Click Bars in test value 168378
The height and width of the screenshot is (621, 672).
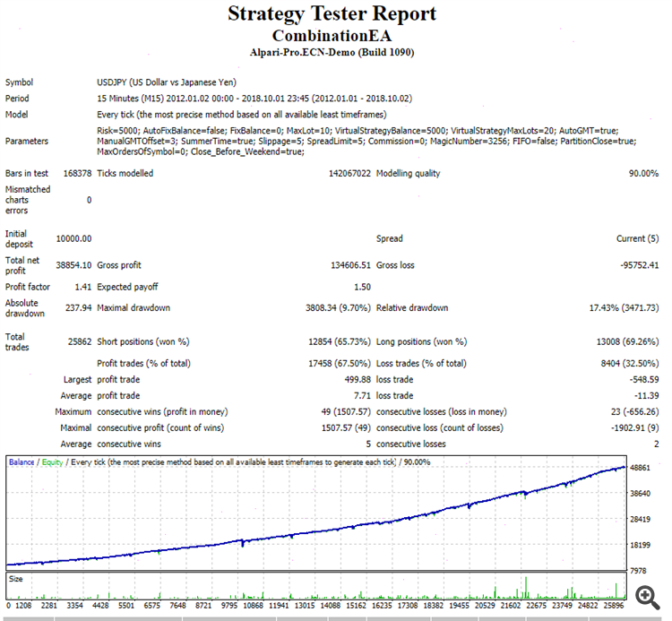[77, 173]
